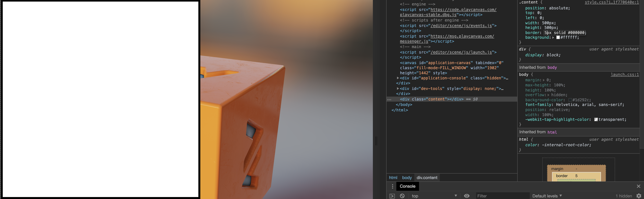The image size is (644, 199).
Task: Clear the console with the ban icon
Action: (402, 196)
